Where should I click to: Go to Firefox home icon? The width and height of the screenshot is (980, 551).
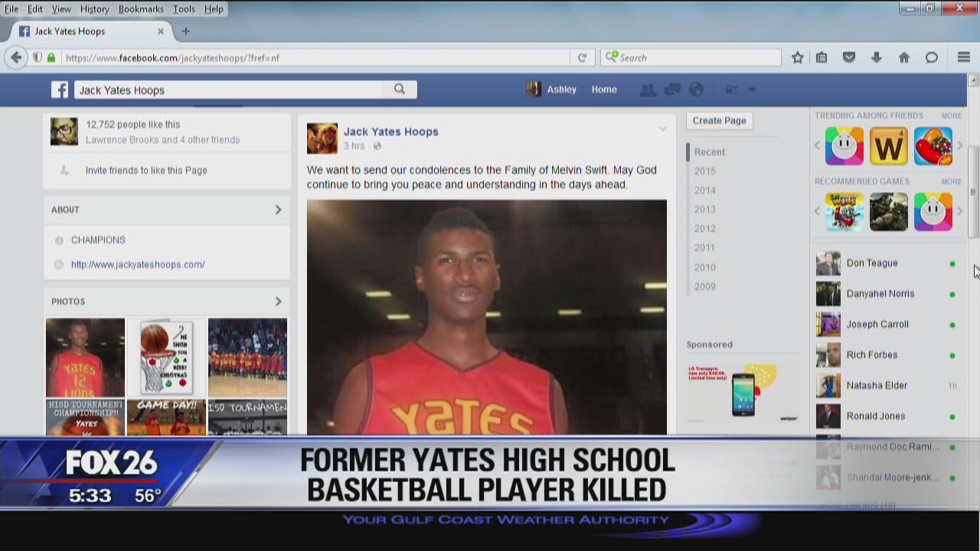point(904,57)
